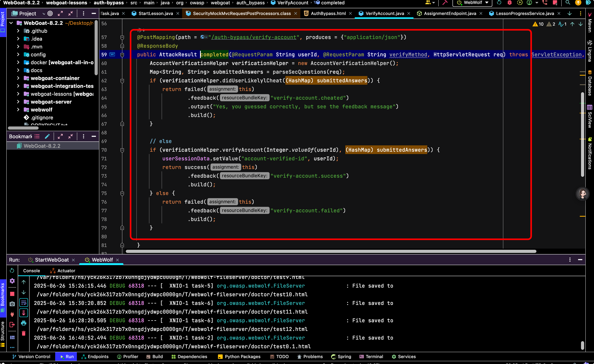Click the Actuator tab in Run panel
Image resolution: width=594 pixels, height=364 pixels.
[x=63, y=270]
